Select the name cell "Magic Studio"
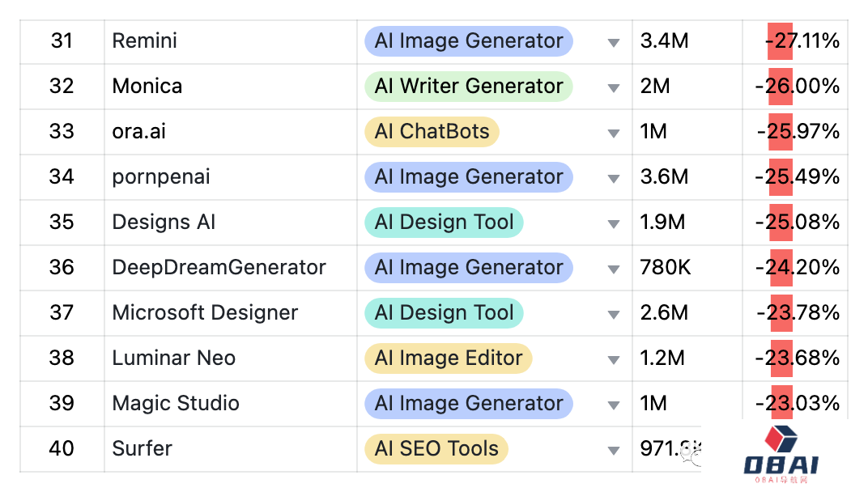 pos(231,405)
